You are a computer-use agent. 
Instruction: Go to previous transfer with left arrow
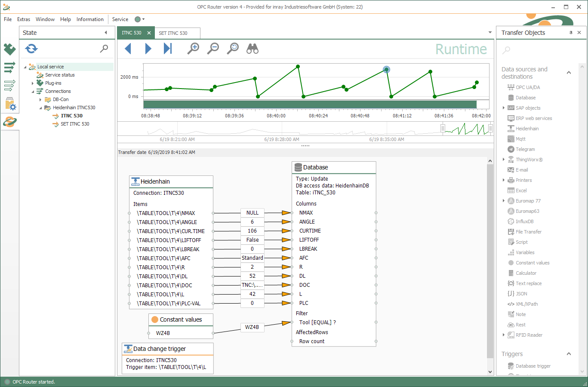pyautogui.click(x=128, y=49)
